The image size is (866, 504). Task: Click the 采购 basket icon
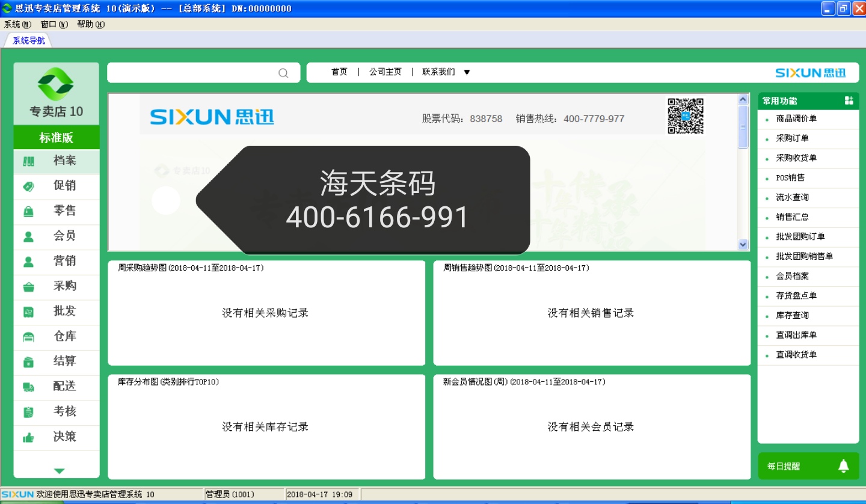coord(28,287)
